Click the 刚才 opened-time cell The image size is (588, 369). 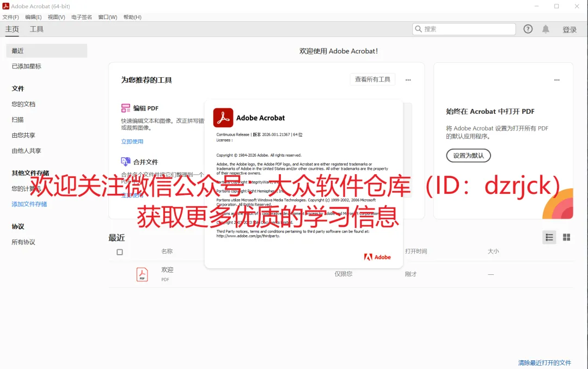(411, 274)
